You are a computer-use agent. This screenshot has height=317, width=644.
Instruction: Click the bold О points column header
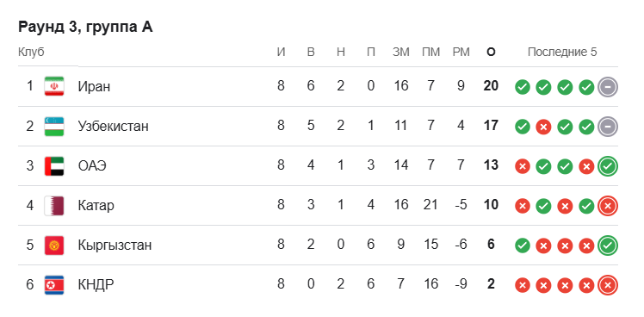tap(491, 53)
